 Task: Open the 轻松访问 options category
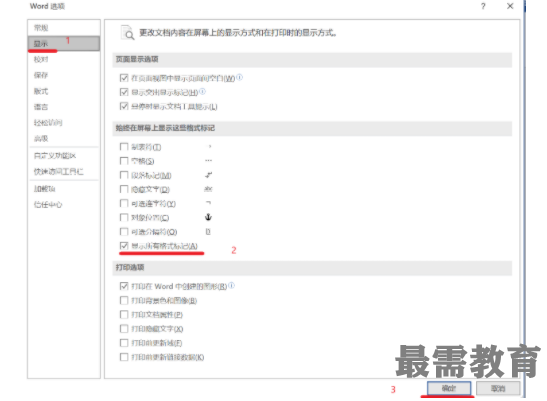click(64, 122)
